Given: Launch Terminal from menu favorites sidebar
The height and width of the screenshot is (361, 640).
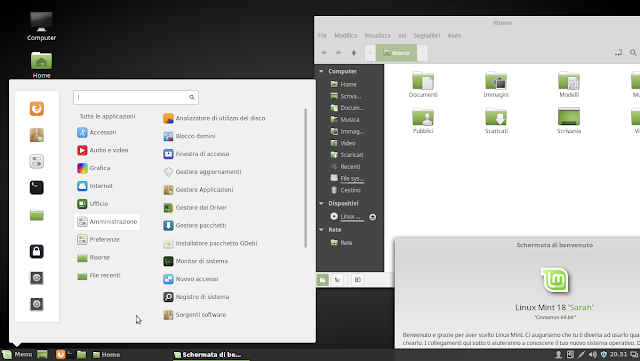Looking at the screenshot, I should [x=37, y=187].
